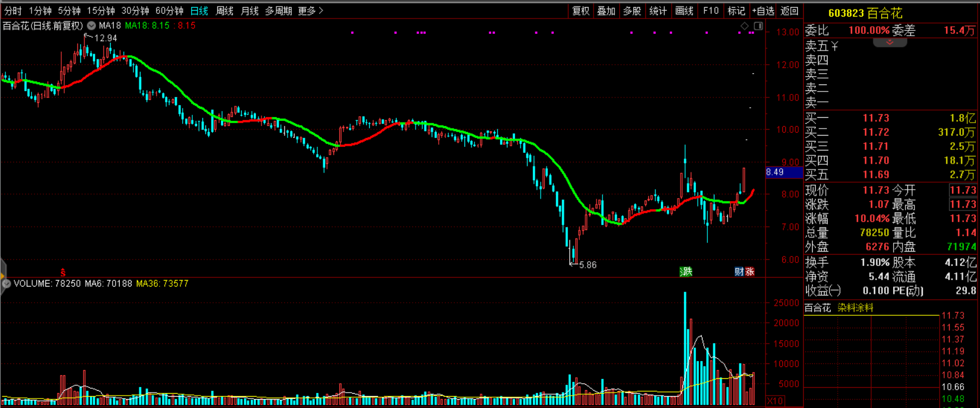Screen dimensions: 980x408
Task: Open the 多周期 multi-period view
Action: 278,11
